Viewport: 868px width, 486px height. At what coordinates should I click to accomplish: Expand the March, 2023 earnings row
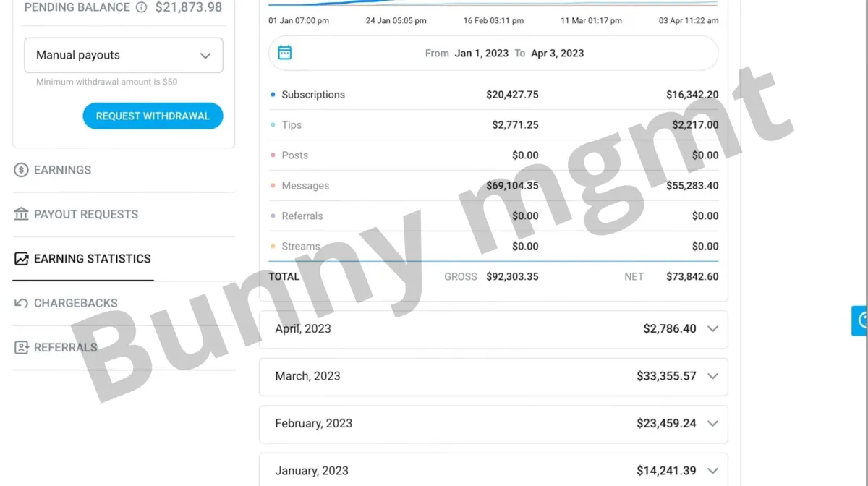point(712,376)
